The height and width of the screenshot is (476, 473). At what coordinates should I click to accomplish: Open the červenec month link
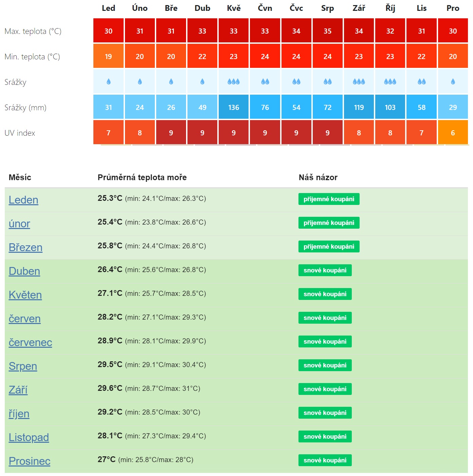30,342
